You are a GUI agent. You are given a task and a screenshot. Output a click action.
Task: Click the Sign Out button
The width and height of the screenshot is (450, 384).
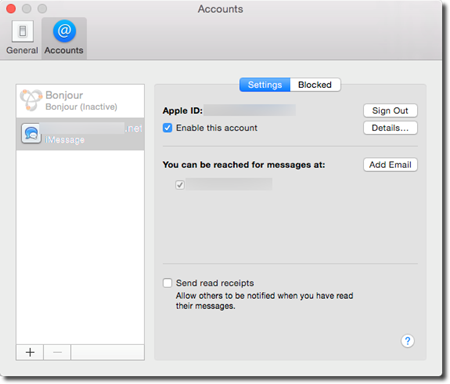[390, 111]
